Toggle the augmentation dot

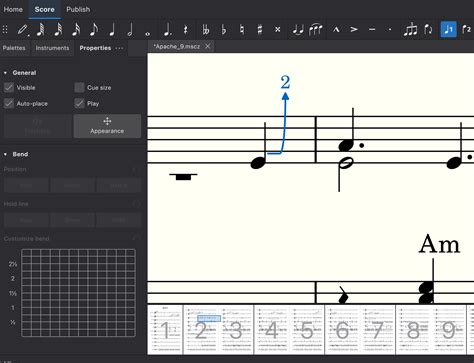pyautogui.click(x=168, y=30)
